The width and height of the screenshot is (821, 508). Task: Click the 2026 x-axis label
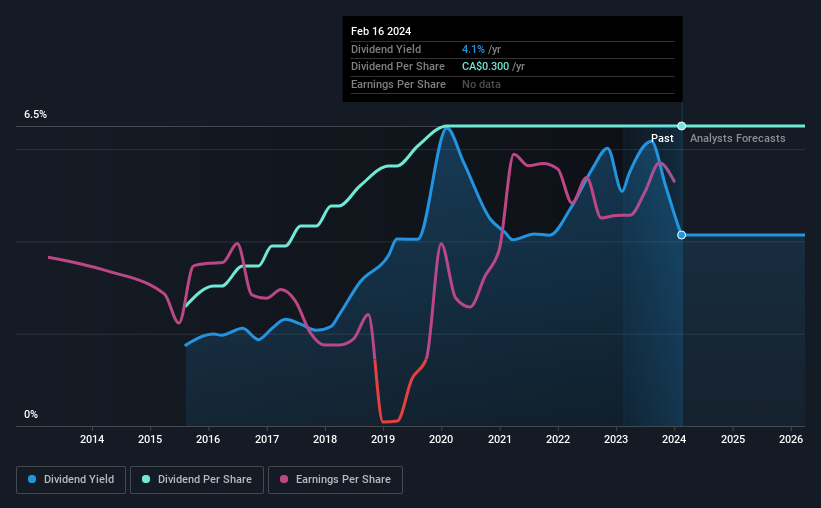click(791, 439)
